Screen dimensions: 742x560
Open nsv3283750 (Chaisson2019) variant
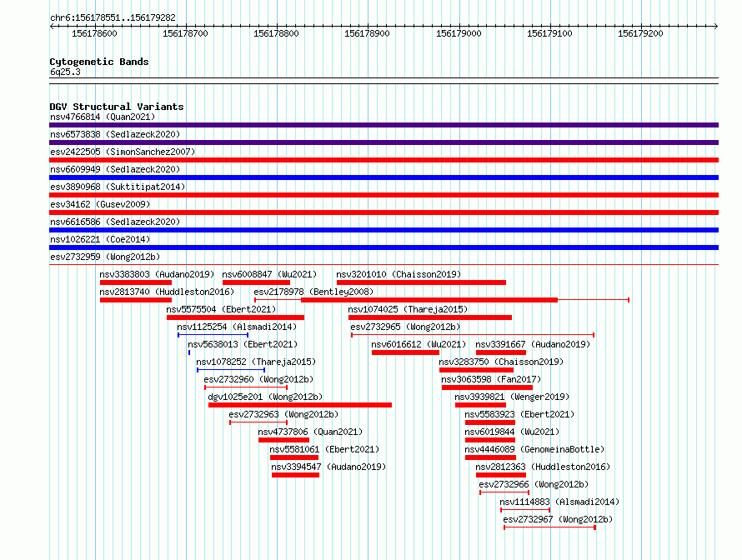point(501,362)
